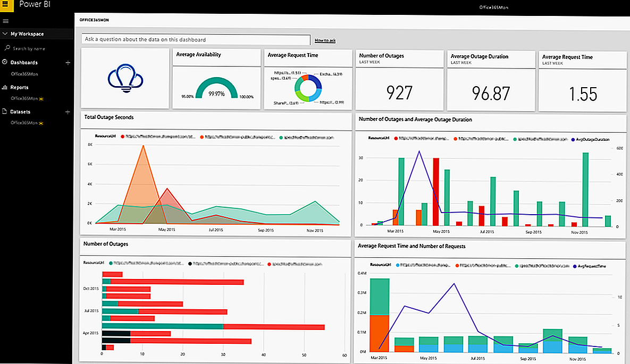Viewport: 630px width, 364px height.
Task: Open Office365Mon under Reports
Action: coord(24,98)
